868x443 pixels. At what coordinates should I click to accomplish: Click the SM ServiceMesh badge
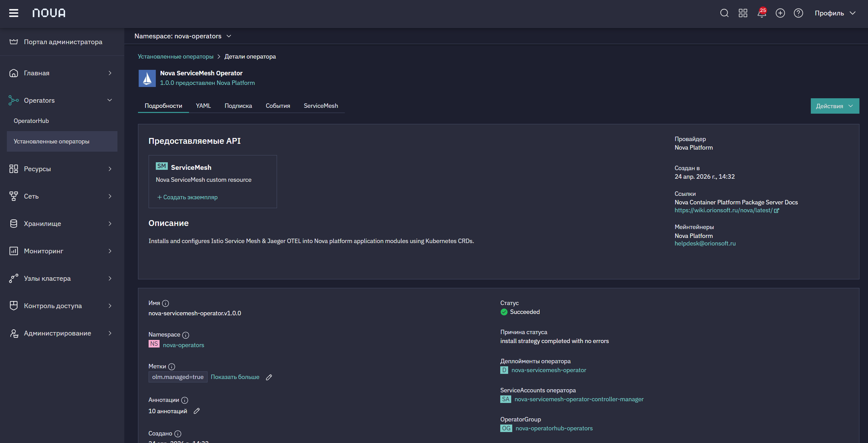(162, 166)
